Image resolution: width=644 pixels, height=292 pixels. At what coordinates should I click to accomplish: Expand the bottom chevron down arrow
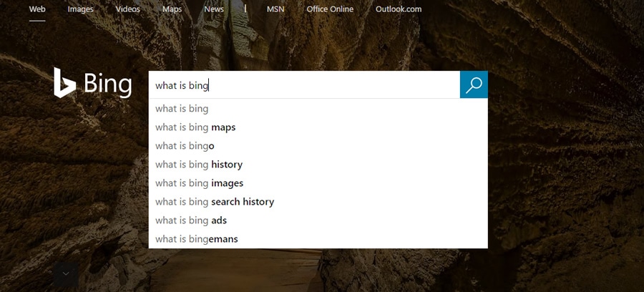66,273
